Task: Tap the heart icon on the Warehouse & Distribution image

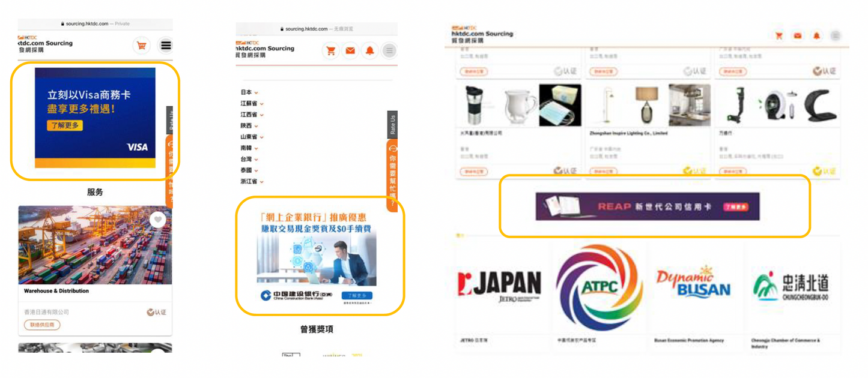Action: [x=158, y=220]
